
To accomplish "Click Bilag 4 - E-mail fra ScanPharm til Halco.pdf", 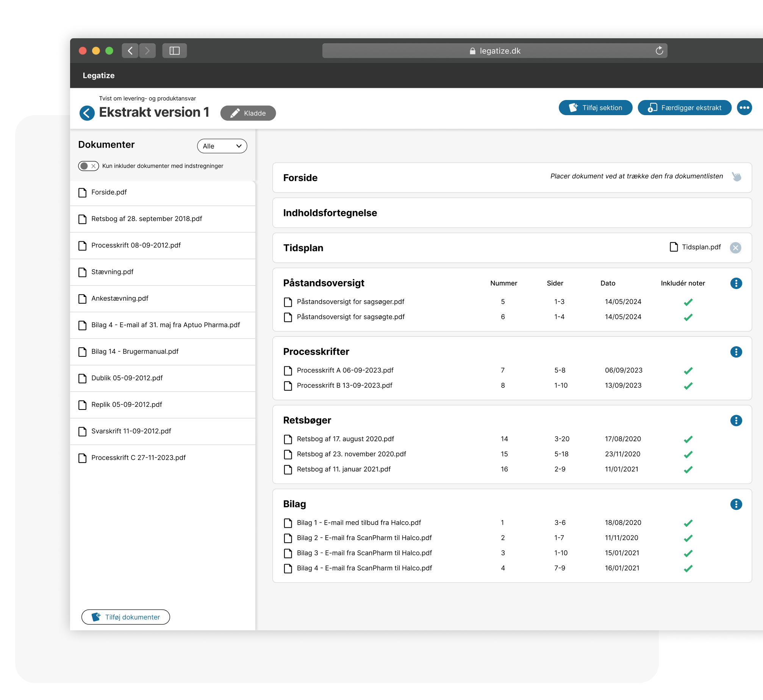I will pos(364,568).
